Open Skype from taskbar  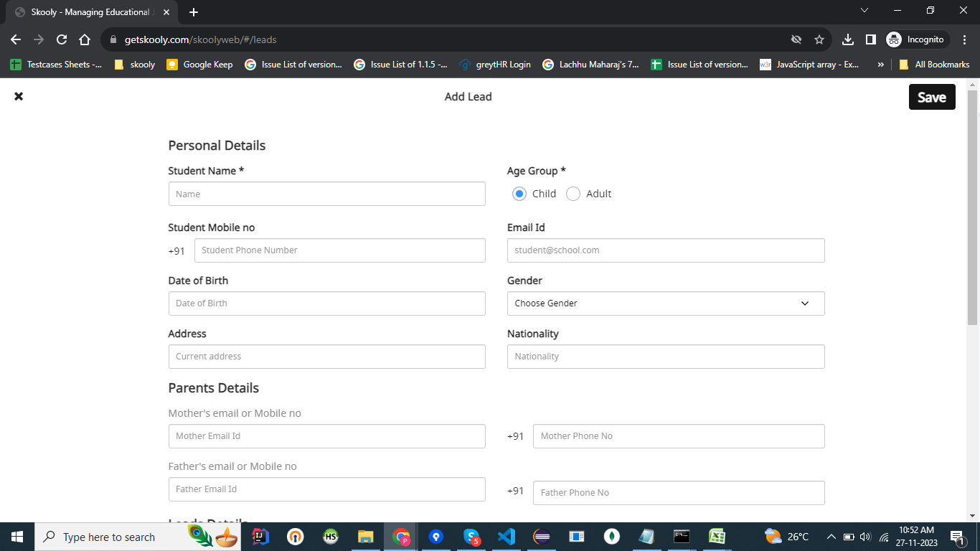[x=471, y=537]
